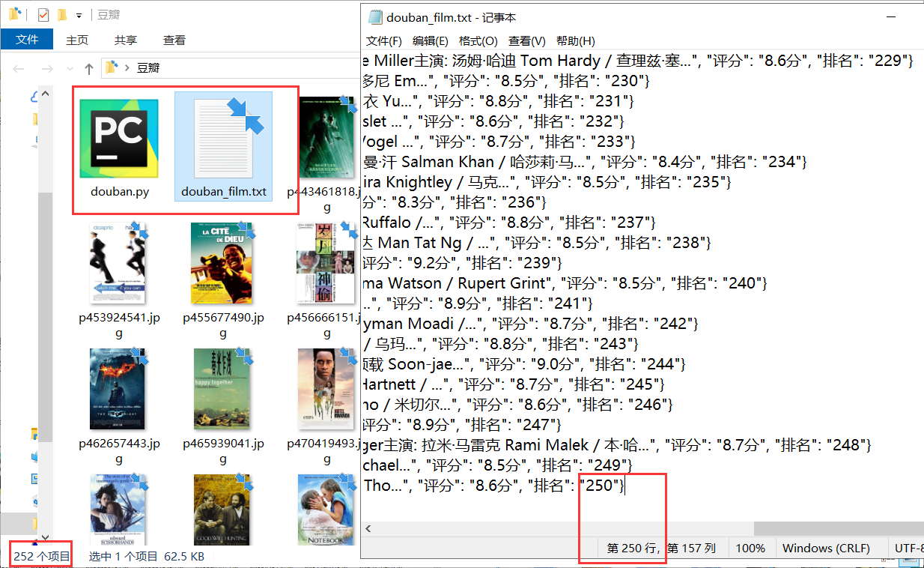Screen dimensions: 924x568
Task: Click the New Folder quick access icon
Action: pyautogui.click(x=62, y=14)
